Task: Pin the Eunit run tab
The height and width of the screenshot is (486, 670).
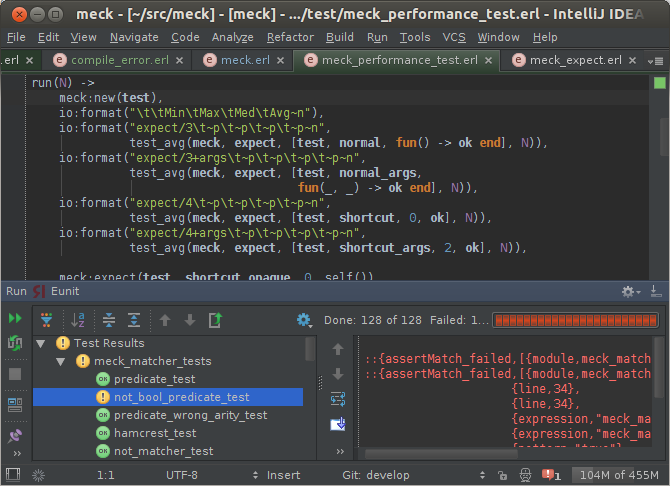Action: pyautogui.click(x=15, y=436)
